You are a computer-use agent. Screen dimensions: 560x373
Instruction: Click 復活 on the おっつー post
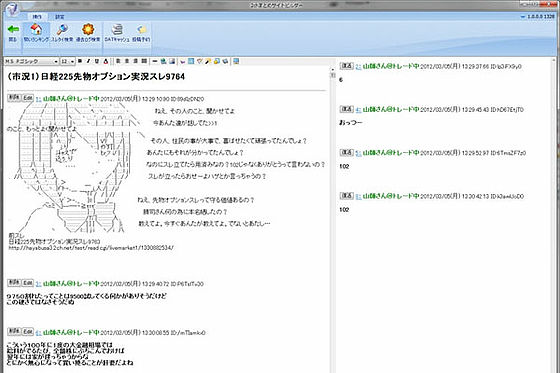pyautogui.click(x=346, y=109)
